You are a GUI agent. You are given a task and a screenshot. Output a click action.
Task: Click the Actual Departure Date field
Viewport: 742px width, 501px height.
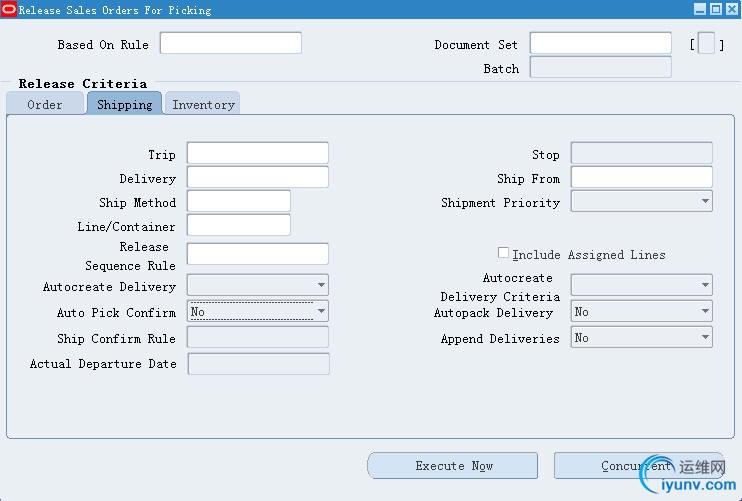(x=259, y=364)
